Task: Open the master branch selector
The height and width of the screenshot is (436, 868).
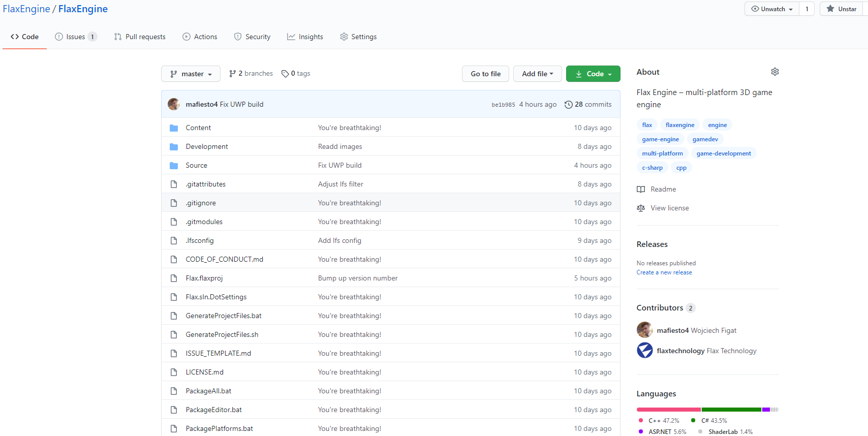Action: click(191, 74)
